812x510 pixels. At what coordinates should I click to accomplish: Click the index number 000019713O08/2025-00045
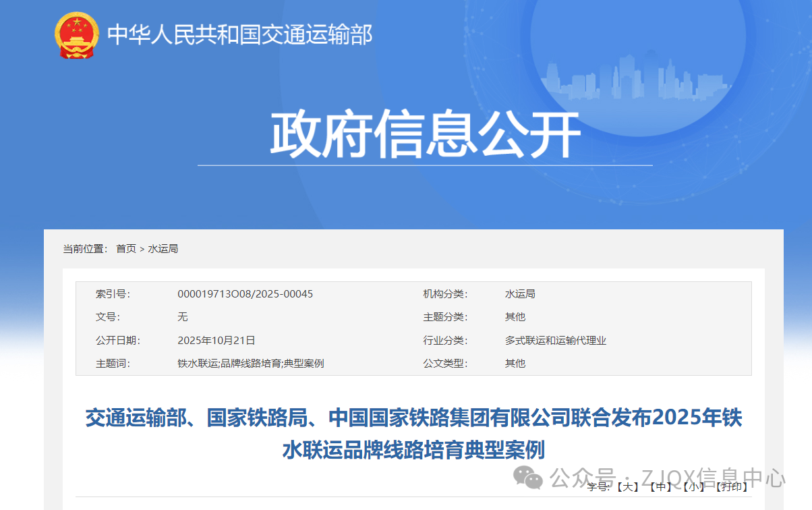tap(245, 294)
